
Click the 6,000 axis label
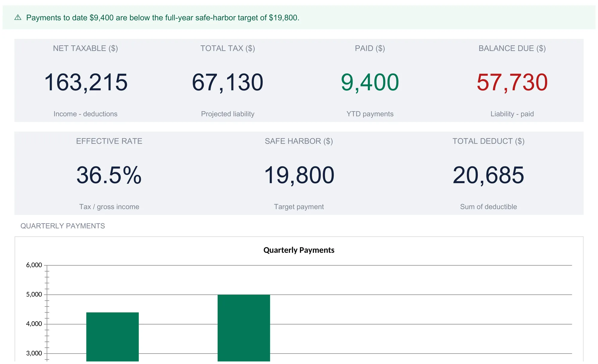click(34, 265)
